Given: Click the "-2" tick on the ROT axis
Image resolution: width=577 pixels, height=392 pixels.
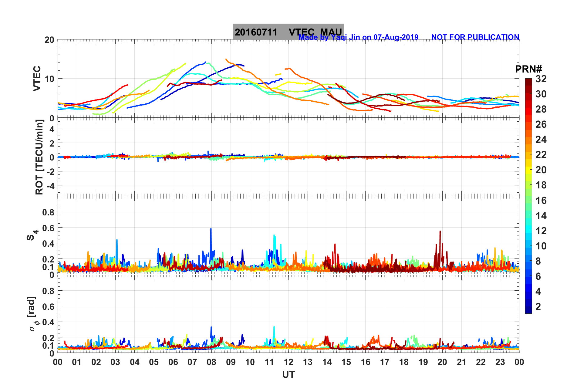Looking at the screenshot, I should pos(50,172).
